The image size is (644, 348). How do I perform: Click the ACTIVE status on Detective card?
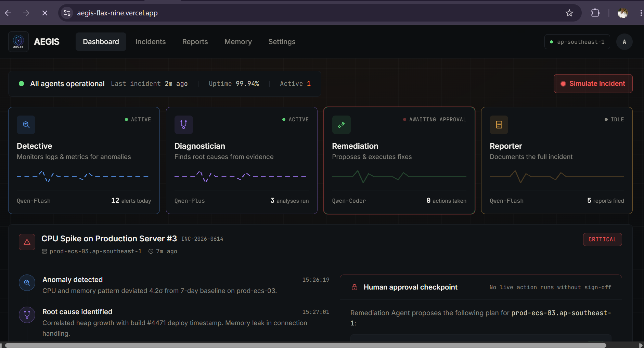141,120
